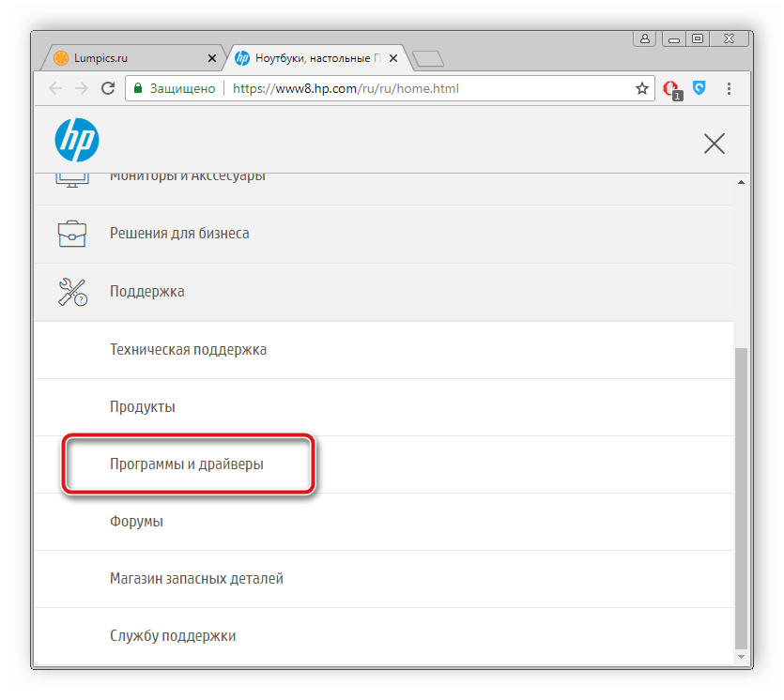
Task: Click the HP logo
Action: pyautogui.click(x=76, y=140)
